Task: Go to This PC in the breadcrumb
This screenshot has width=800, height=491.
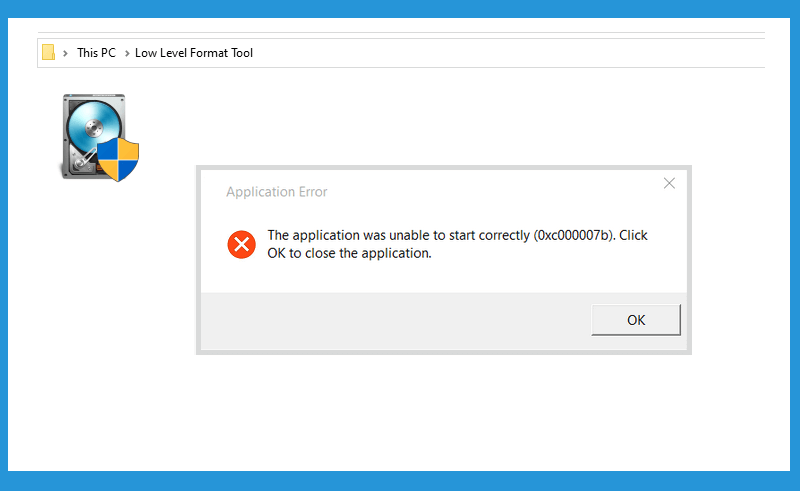Action: click(96, 53)
